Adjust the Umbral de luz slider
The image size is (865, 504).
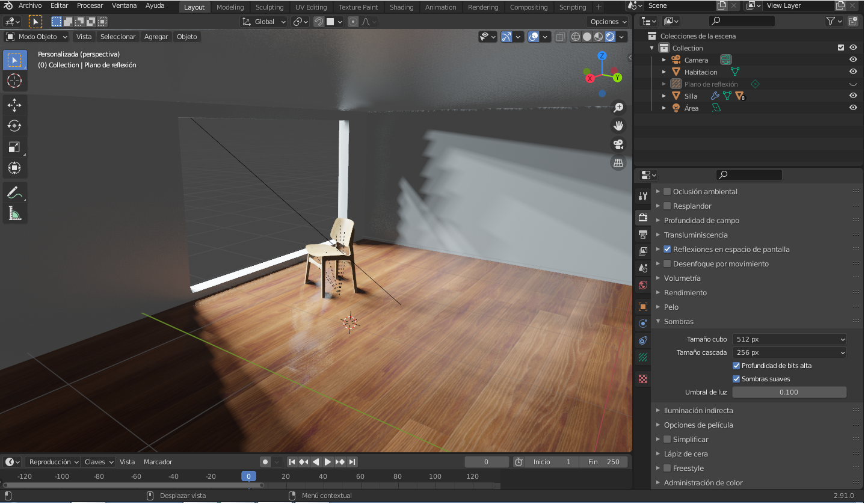tap(789, 392)
